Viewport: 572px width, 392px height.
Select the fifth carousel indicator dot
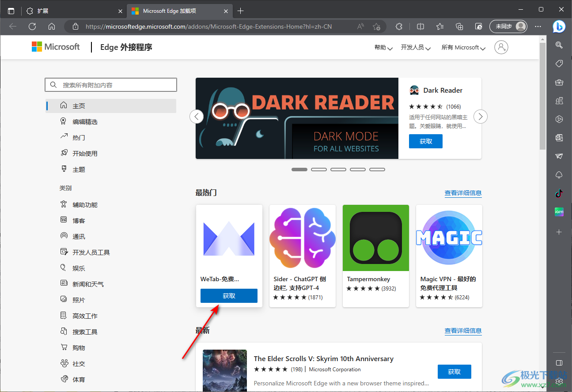tap(377, 170)
